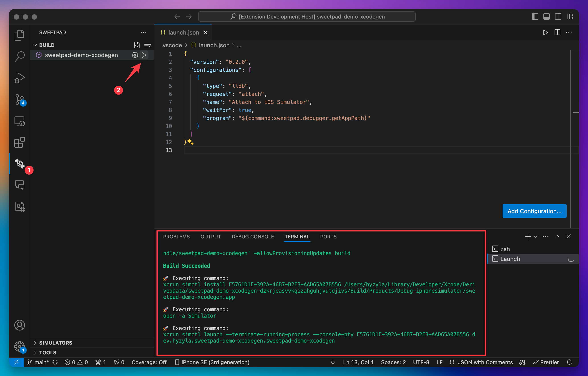Open the scheme settings gear for sweetpad-demo-xcodegen
The height and width of the screenshot is (376, 588).
point(135,55)
